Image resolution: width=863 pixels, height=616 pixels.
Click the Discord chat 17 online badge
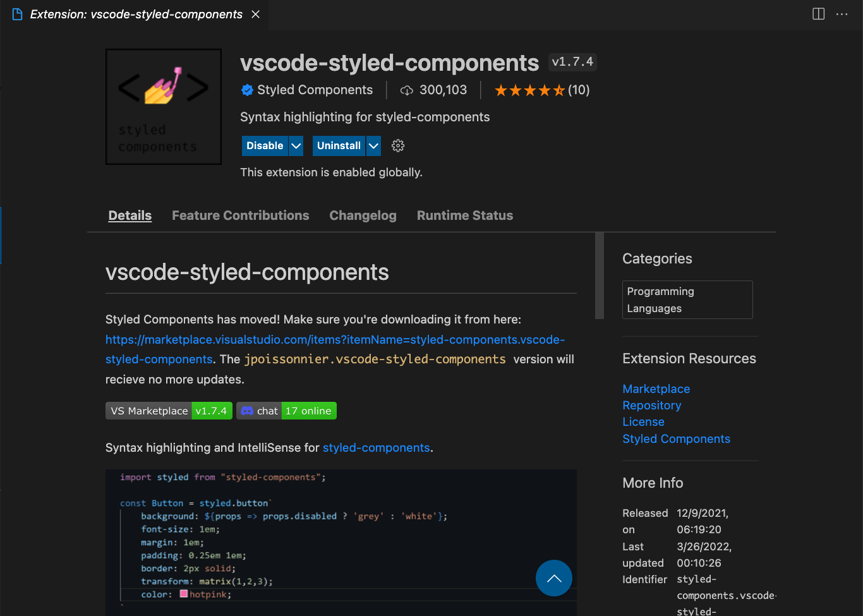click(286, 411)
